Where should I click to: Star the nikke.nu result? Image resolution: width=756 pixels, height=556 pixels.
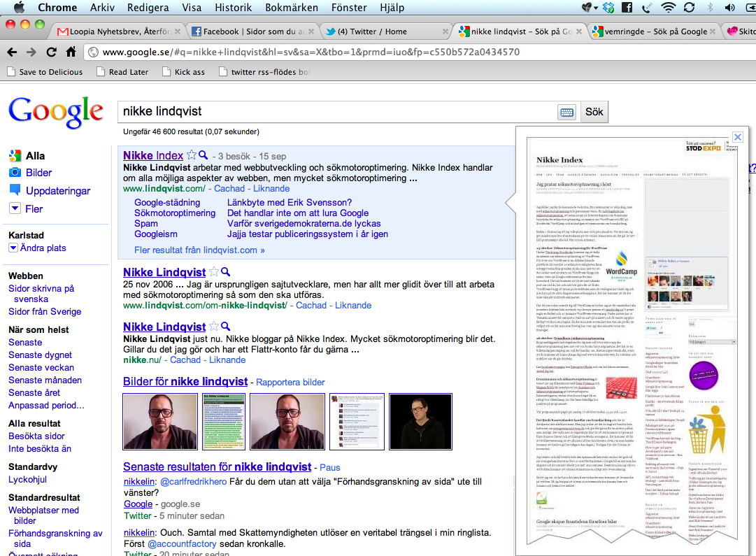(x=213, y=327)
